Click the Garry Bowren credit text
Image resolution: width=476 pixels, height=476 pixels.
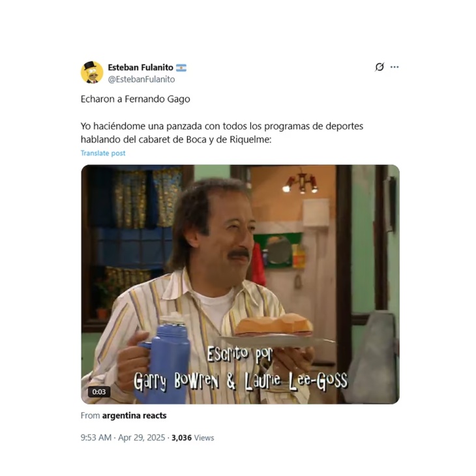[176, 381]
